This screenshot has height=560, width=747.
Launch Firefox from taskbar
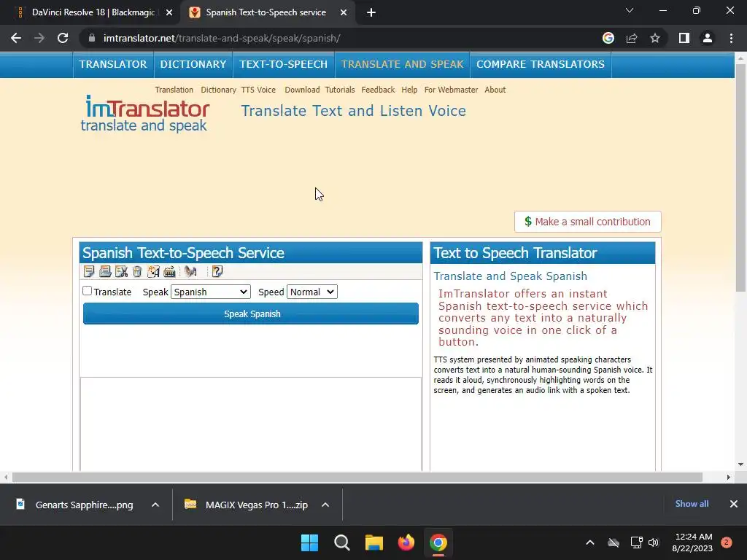tap(406, 542)
